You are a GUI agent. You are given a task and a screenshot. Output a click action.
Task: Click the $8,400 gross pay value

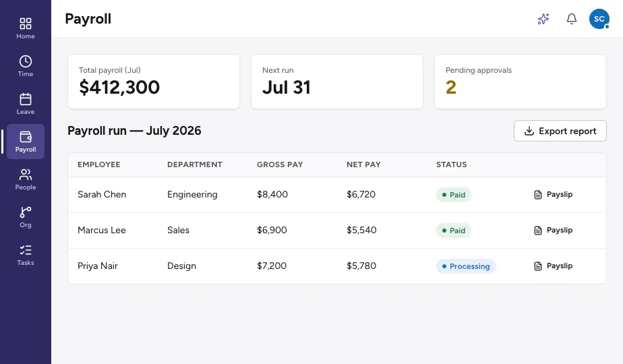[x=272, y=194]
